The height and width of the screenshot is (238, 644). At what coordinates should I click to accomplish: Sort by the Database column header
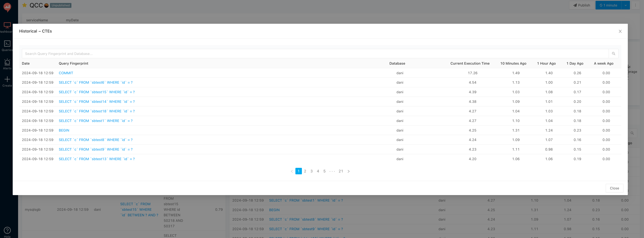tap(397, 63)
